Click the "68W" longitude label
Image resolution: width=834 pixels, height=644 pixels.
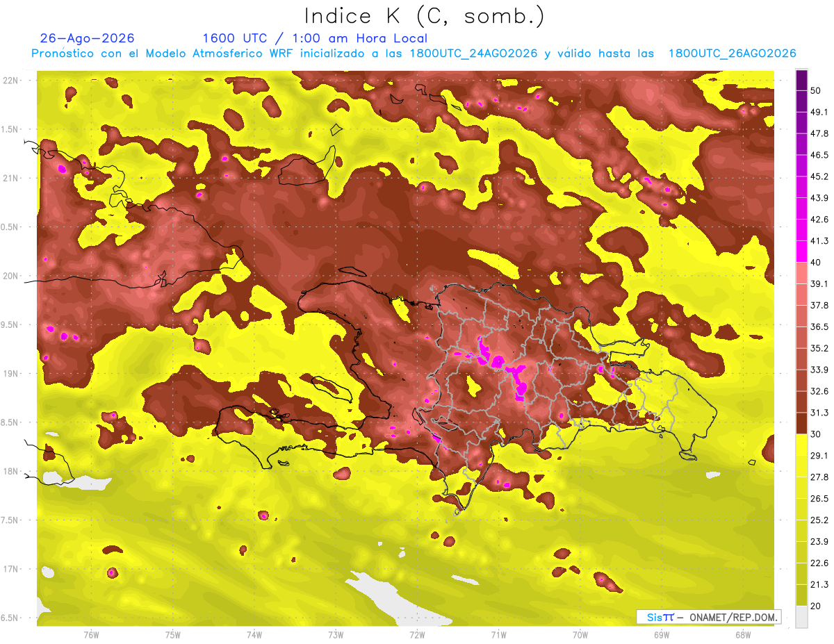pyautogui.click(x=742, y=634)
